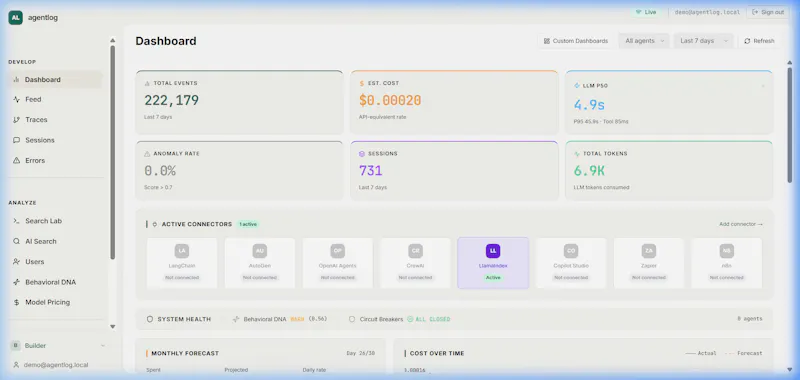The width and height of the screenshot is (800, 380).
Task: Expand the Builder workspace selector
Action: click(x=58, y=346)
